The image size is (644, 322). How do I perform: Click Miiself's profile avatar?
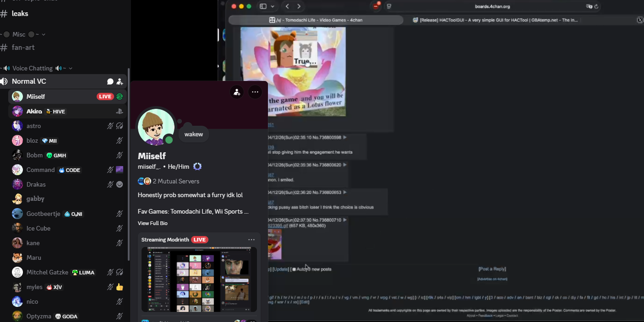pos(156,127)
